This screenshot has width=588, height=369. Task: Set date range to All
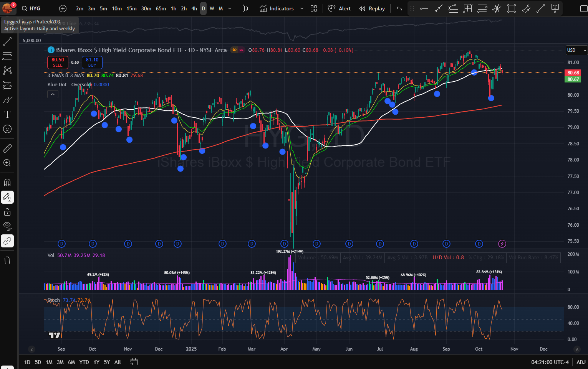tap(118, 362)
